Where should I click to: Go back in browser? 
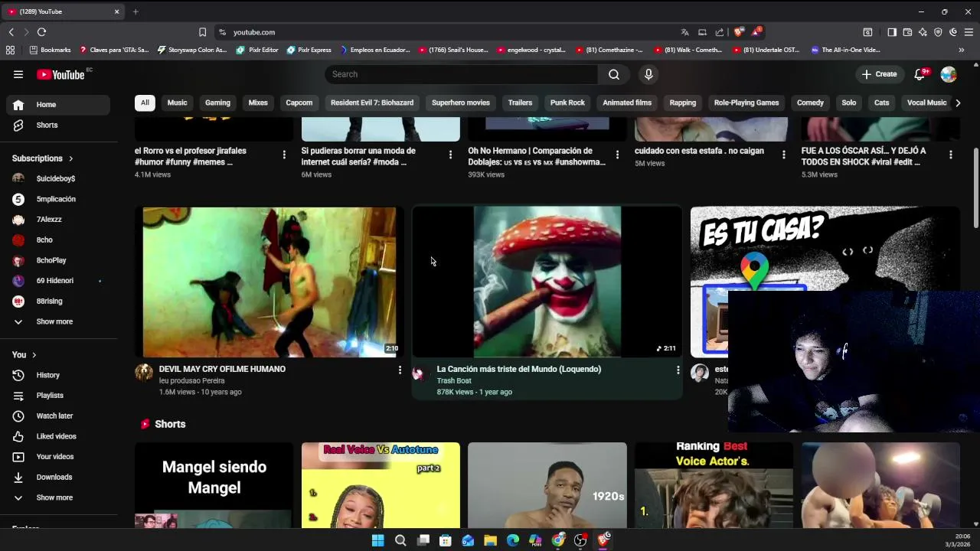tap(11, 32)
